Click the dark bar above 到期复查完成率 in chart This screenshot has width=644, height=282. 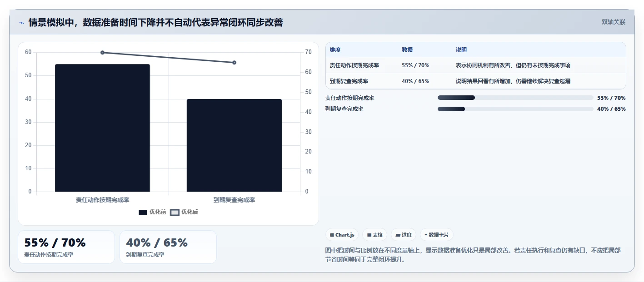coord(234,145)
